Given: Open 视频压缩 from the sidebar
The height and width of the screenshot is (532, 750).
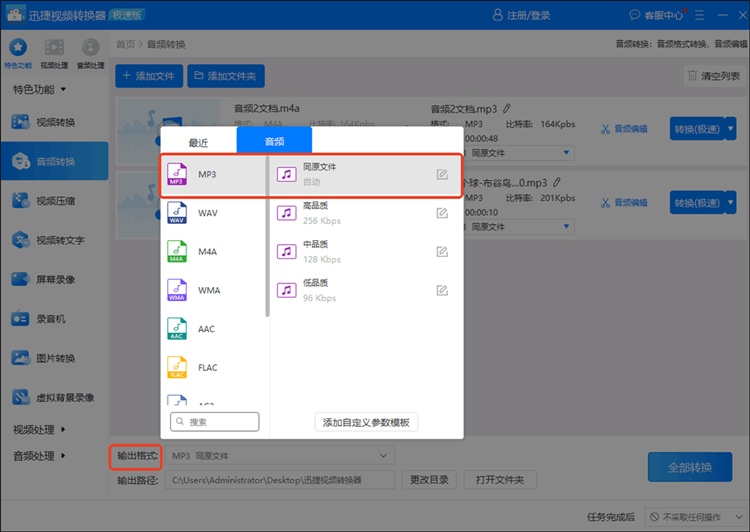Looking at the screenshot, I should (55, 200).
